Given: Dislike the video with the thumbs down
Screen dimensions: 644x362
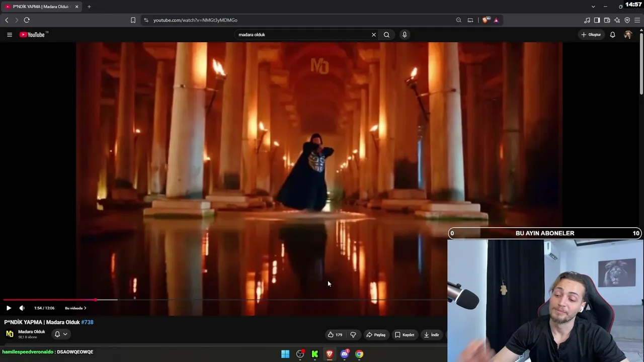Looking at the screenshot, I should coord(353,335).
